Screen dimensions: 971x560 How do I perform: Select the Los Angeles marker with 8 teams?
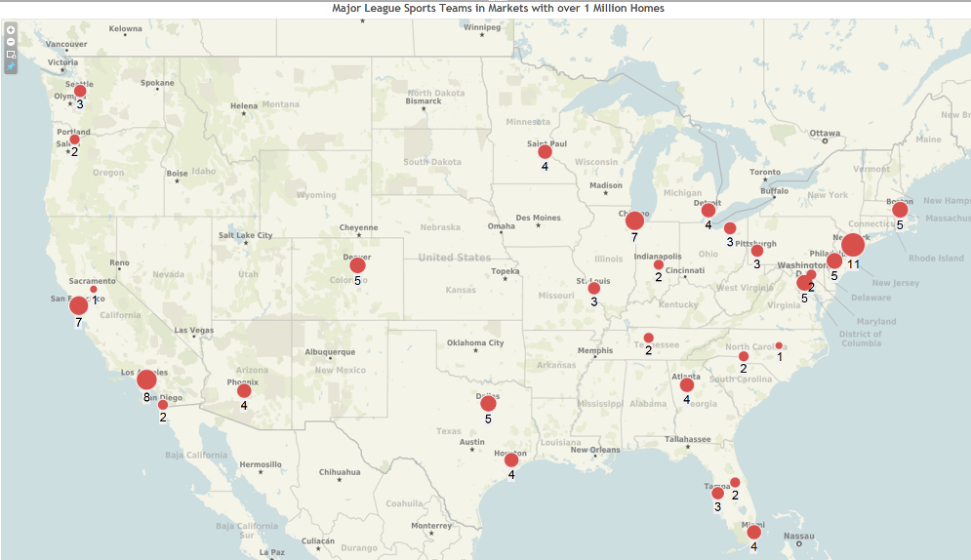coord(146,380)
